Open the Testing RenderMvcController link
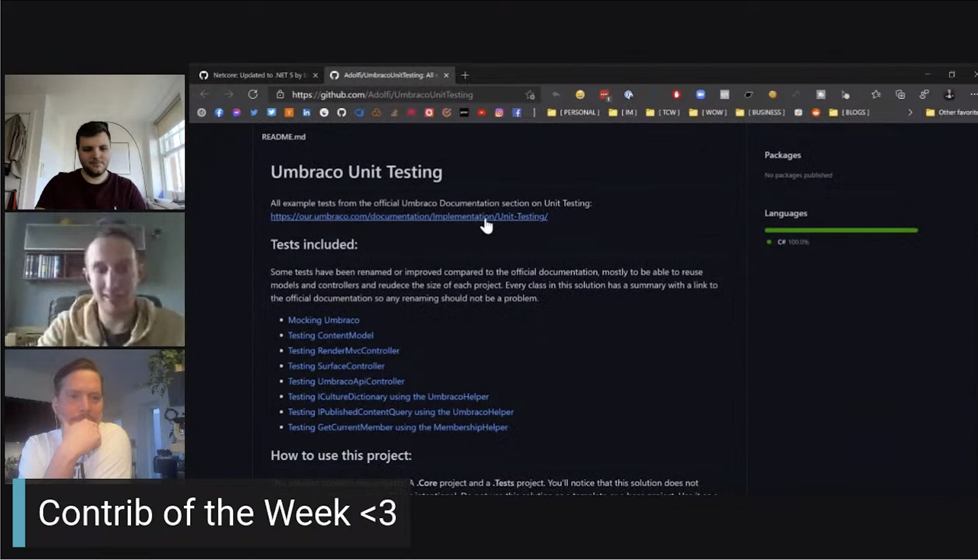Viewport: 978px width, 560px height. tap(343, 351)
